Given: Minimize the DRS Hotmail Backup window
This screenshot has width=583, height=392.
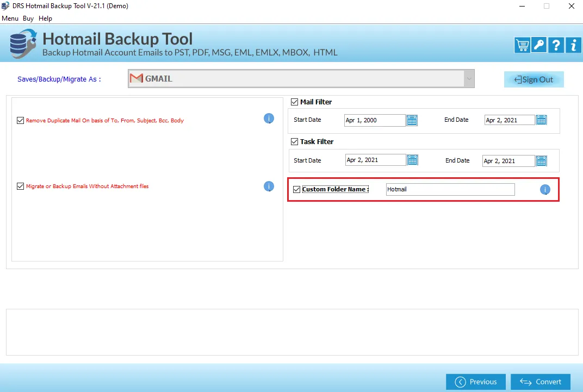Looking at the screenshot, I should 522,6.
